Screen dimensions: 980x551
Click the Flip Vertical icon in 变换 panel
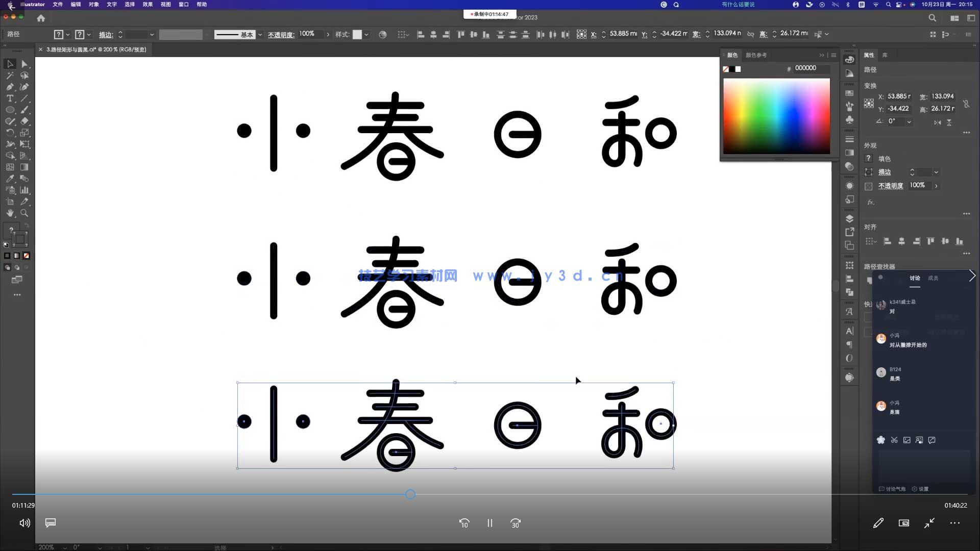tap(949, 123)
